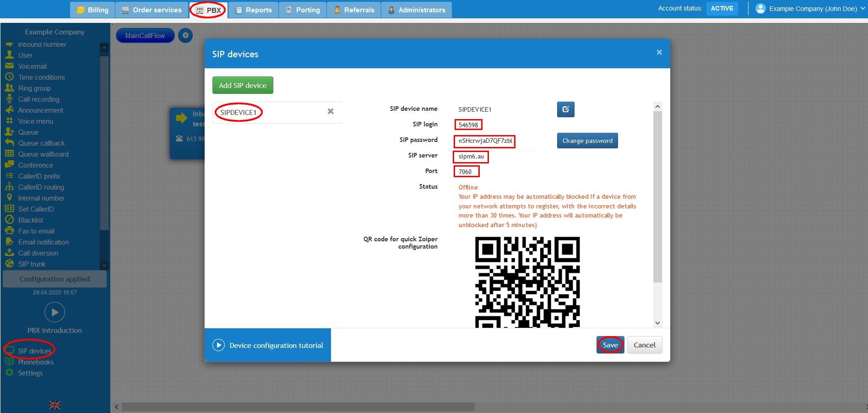The height and width of the screenshot is (413, 868).
Task: Switch to the PBX tab
Action: pos(208,10)
